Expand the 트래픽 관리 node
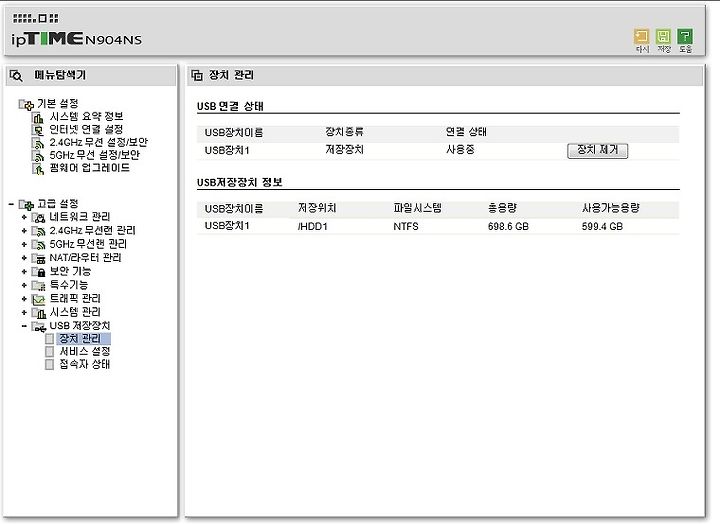This screenshot has width=720, height=524. click(24, 299)
